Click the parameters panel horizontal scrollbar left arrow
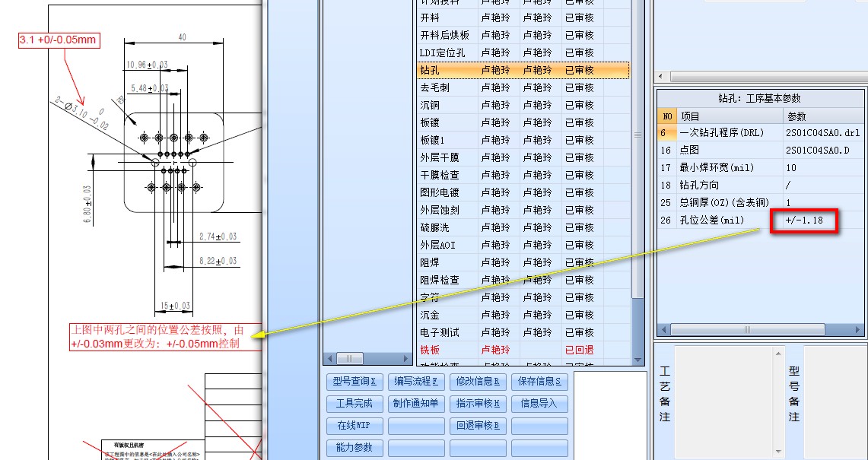 point(663,330)
